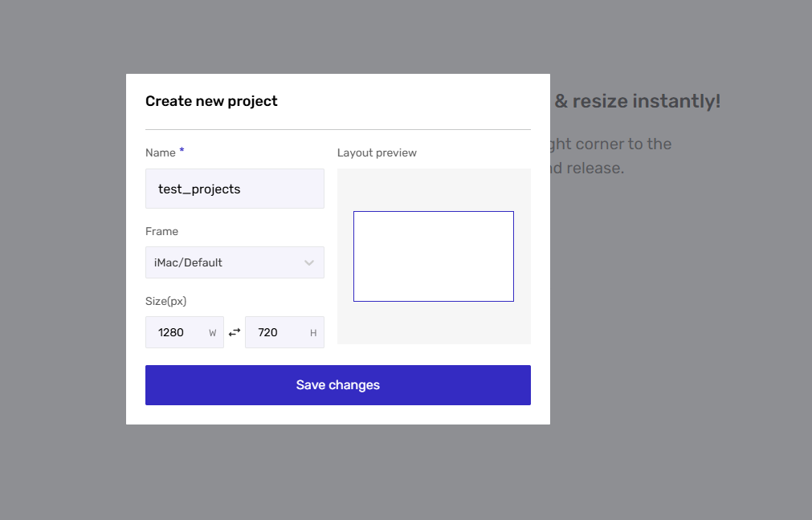Click the Layout preview label
Viewport: 812px width, 520px height.
pos(377,152)
